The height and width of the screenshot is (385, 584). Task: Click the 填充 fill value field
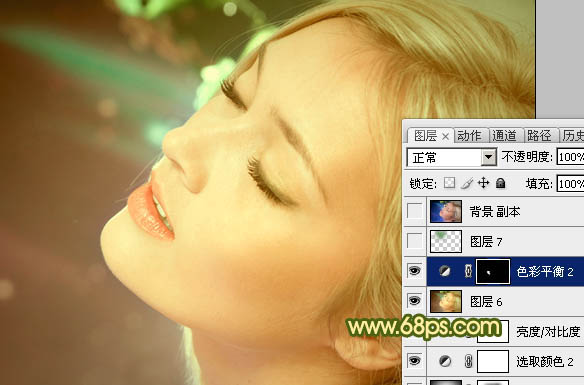570,184
